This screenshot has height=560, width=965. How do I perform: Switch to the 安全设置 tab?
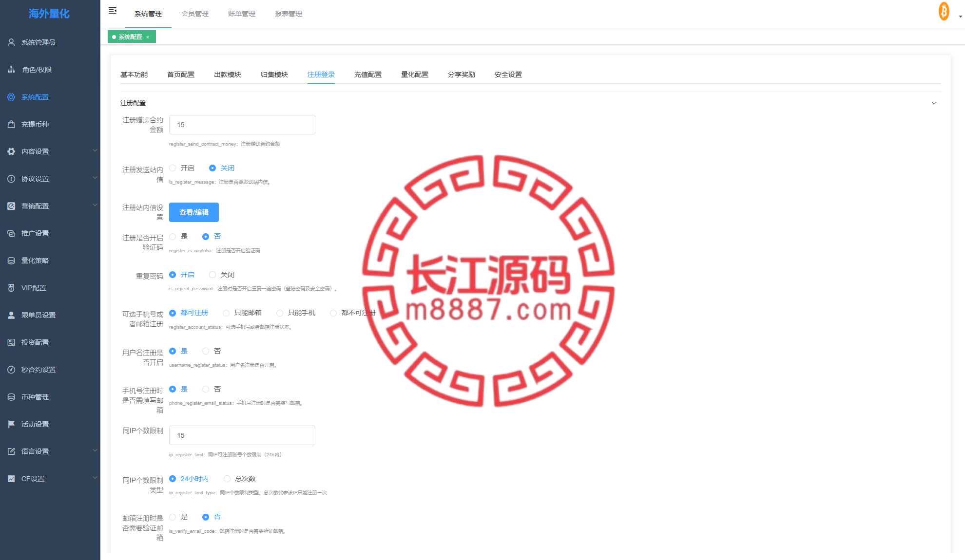[x=508, y=75]
